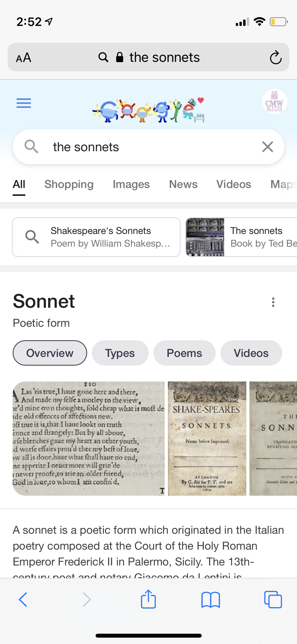Open Safari share sheet icon
The width and height of the screenshot is (297, 644).
click(148, 599)
